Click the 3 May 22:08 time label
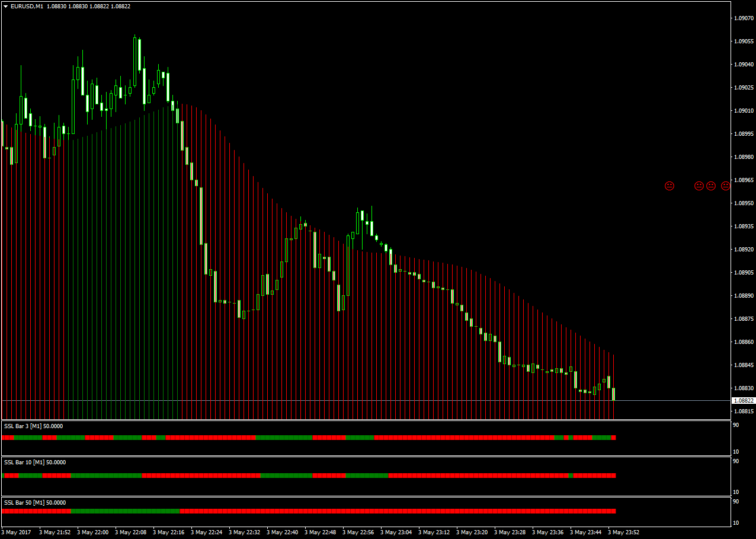Image resolution: width=756 pixels, height=539 pixels. click(x=131, y=532)
